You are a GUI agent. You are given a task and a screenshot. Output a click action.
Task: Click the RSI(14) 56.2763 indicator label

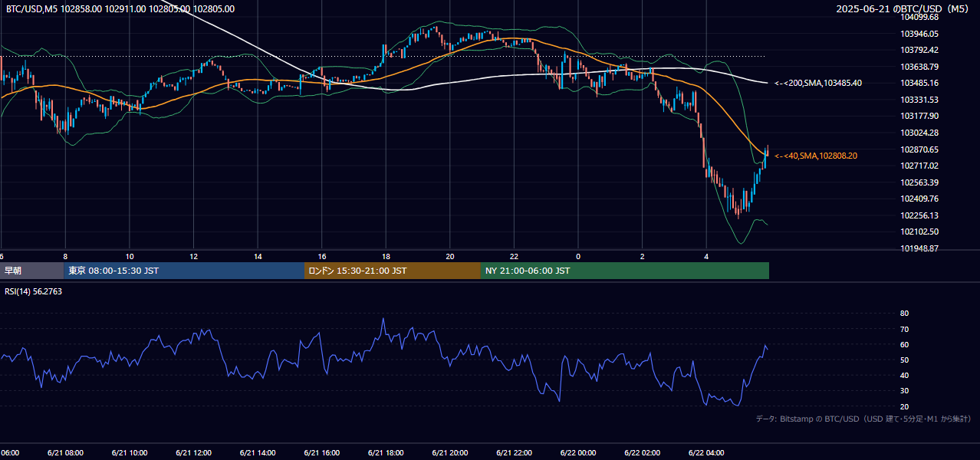[34, 291]
